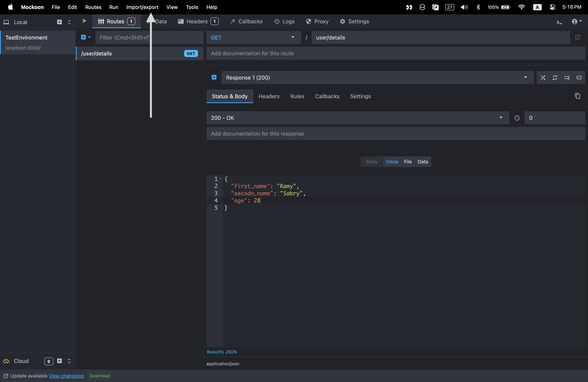Image resolution: width=588 pixels, height=382 pixels.
Task: Select the Status & Body tab
Action: coord(229,96)
